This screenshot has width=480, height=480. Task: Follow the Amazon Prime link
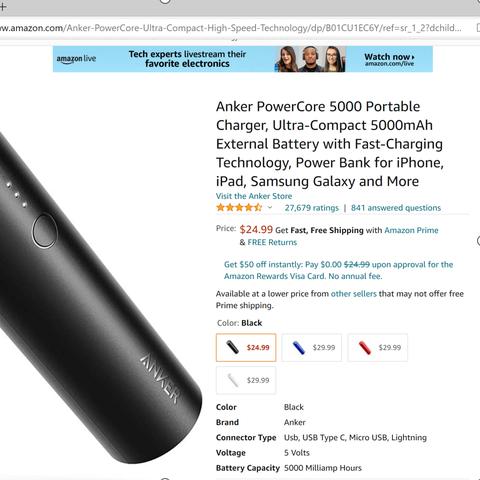[411, 230]
